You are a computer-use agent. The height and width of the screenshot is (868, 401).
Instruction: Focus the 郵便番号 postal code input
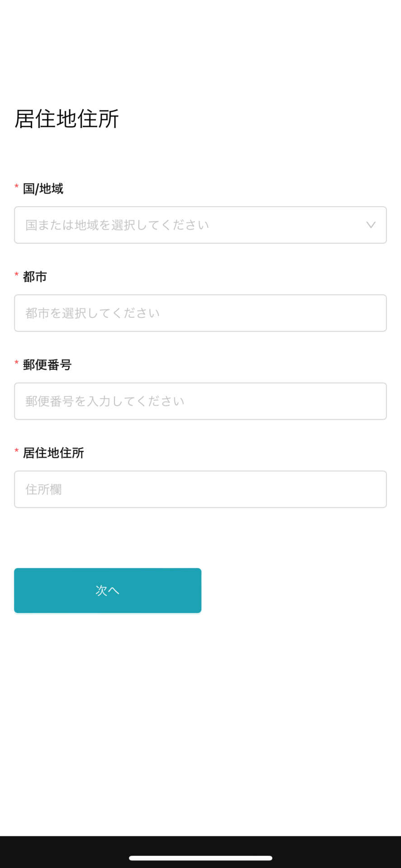click(200, 401)
